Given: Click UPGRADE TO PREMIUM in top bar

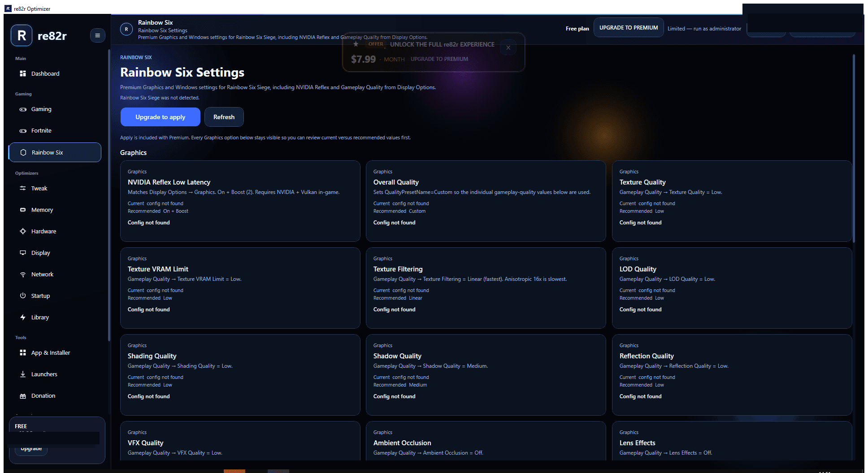Looking at the screenshot, I should pos(629,28).
